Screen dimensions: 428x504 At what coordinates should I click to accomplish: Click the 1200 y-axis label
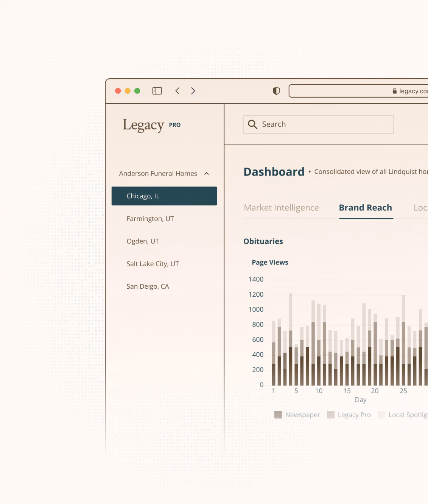click(256, 294)
